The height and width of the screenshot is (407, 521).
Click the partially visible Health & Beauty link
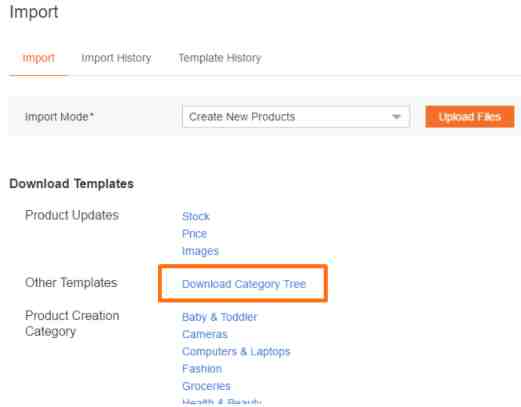(222, 402)
